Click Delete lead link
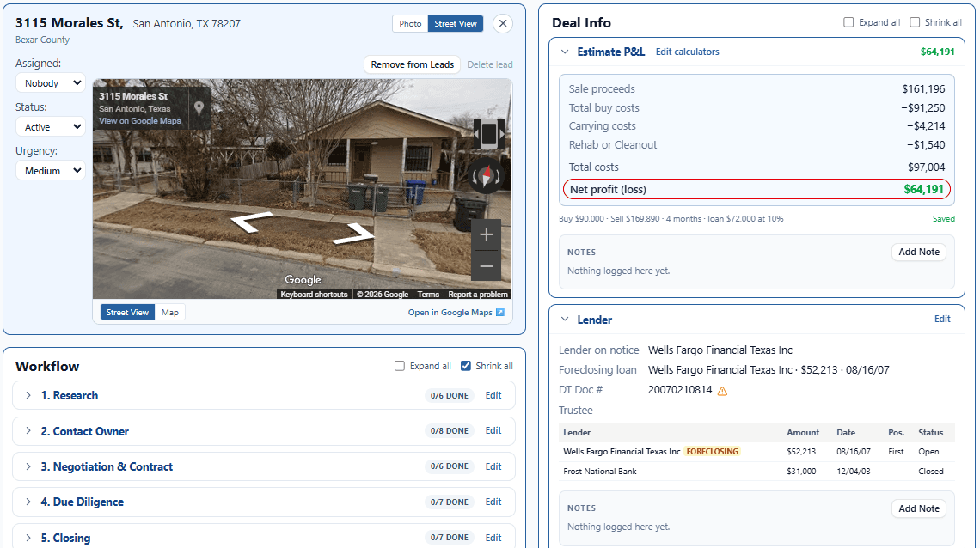 tap(490, 64)
